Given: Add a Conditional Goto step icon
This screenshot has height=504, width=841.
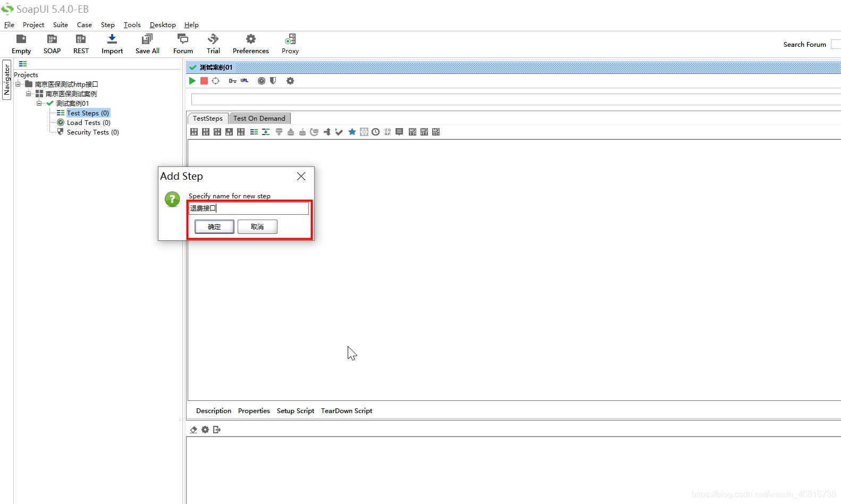Looking at the screenshot, I should pos(327,132).
